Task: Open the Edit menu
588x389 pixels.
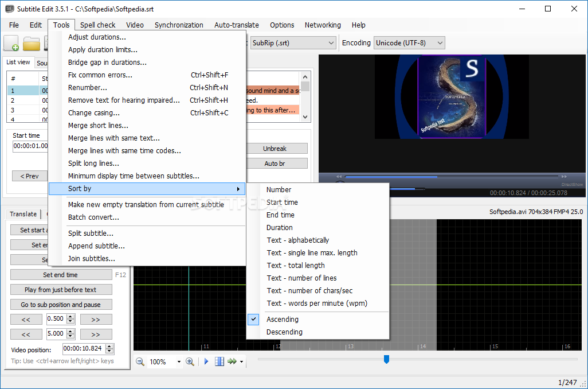Action: [36, 25]
